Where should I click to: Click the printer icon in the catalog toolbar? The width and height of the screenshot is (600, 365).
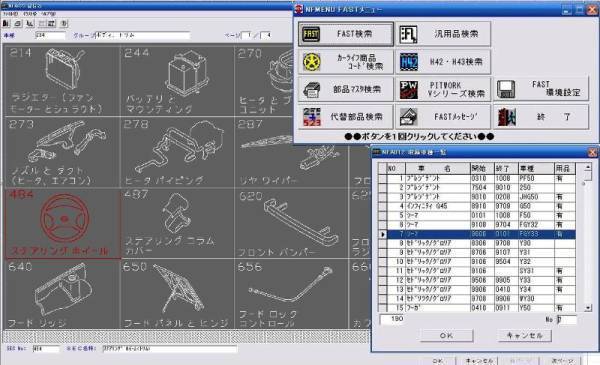pos(18,24)
